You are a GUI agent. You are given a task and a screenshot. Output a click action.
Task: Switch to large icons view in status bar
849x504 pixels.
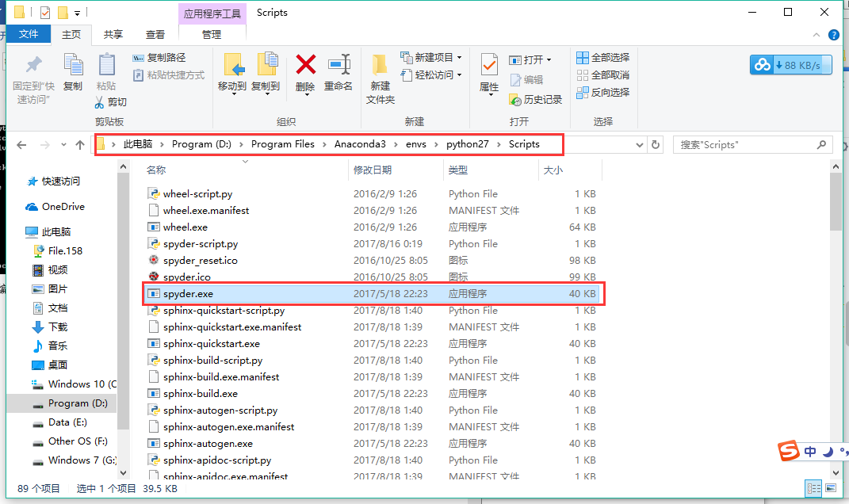point(831,488)
